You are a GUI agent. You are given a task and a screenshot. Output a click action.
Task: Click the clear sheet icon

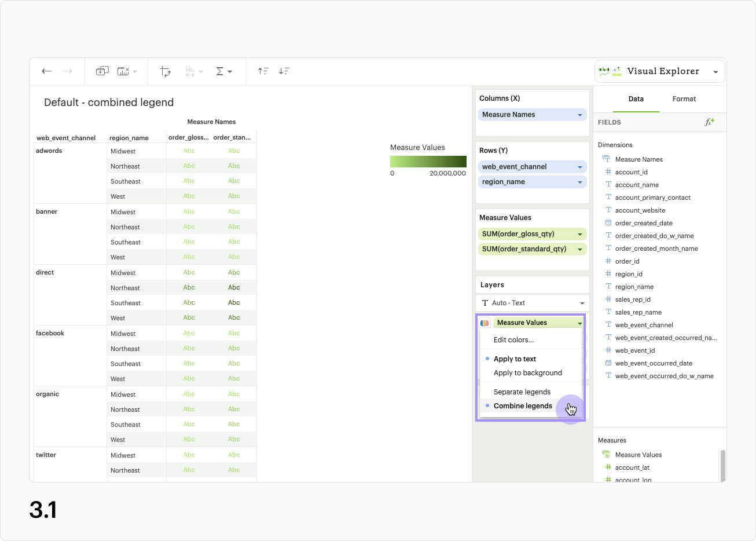(123, 71)
